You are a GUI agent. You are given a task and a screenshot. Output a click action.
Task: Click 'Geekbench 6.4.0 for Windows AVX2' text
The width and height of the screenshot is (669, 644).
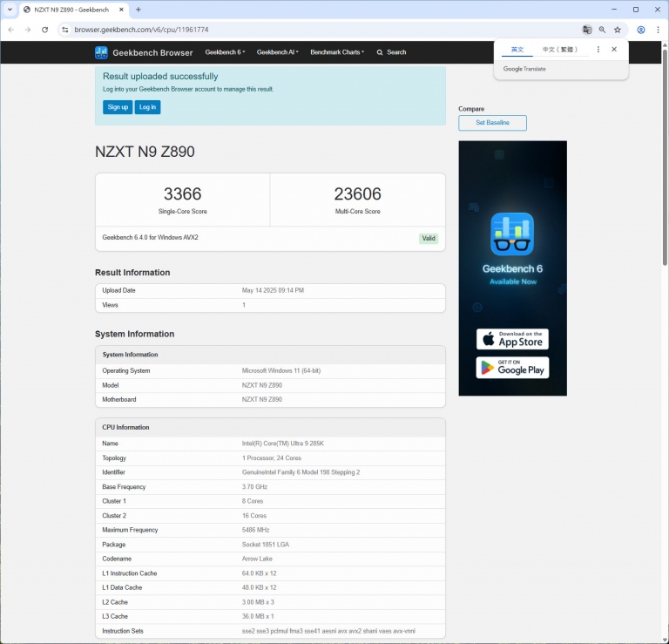(x=150, y=237)
